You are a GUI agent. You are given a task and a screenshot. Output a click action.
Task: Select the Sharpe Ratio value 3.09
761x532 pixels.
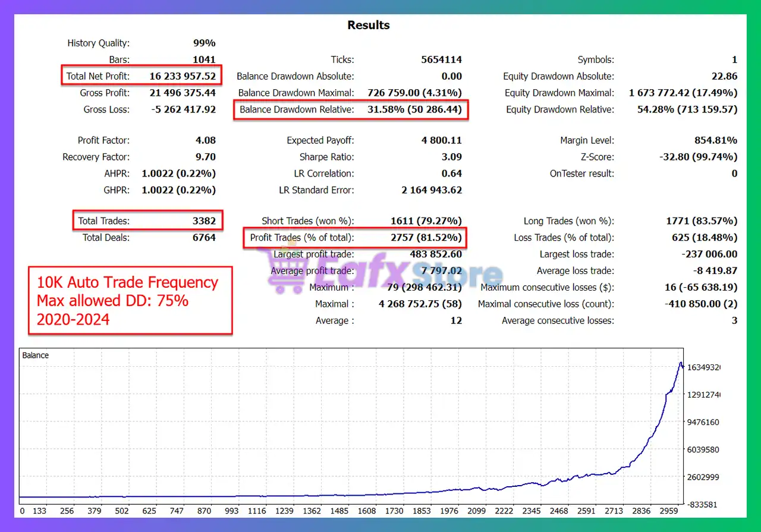tap(450, 157)
